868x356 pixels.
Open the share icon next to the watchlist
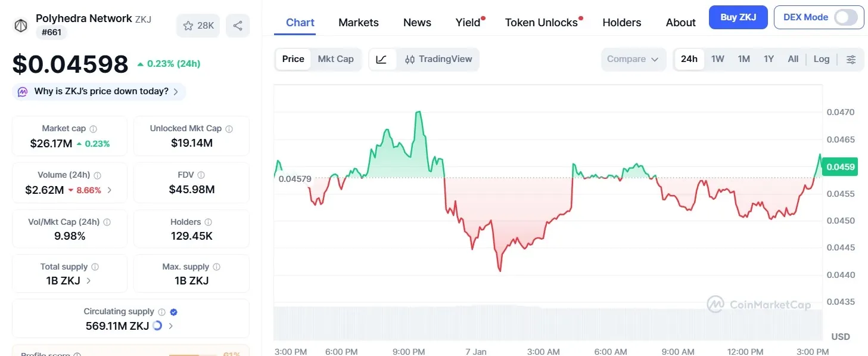coord(238,25)
